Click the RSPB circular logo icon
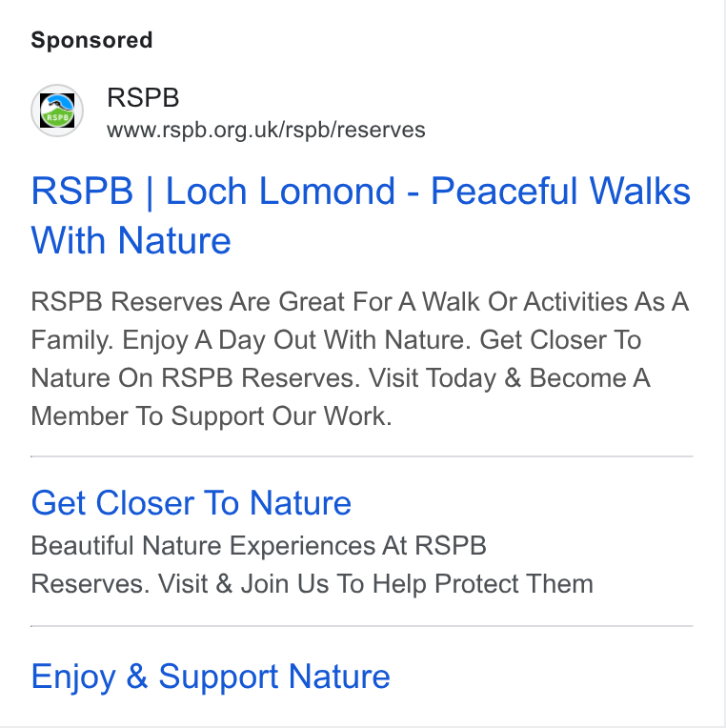726x728 pixels. point(57,111)
